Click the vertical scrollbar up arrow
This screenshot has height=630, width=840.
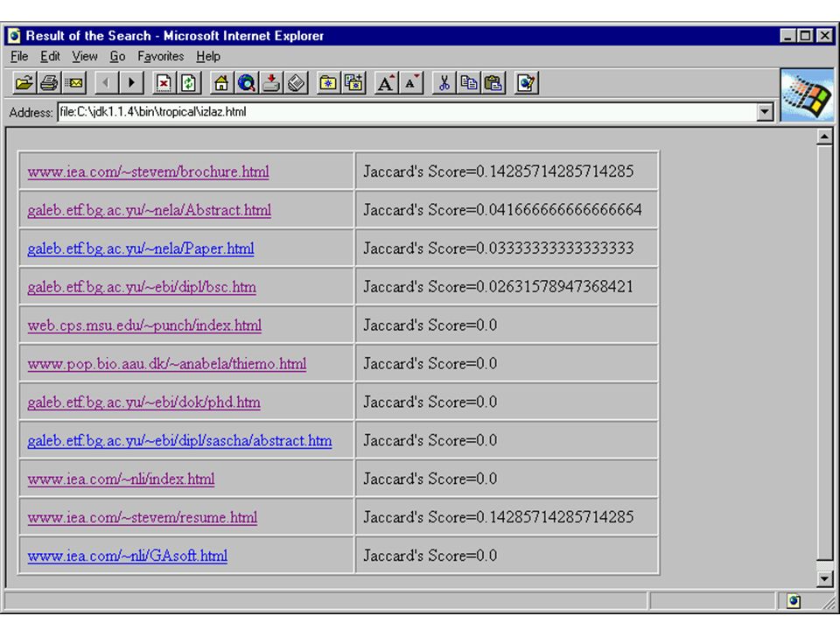pos(824,137)
